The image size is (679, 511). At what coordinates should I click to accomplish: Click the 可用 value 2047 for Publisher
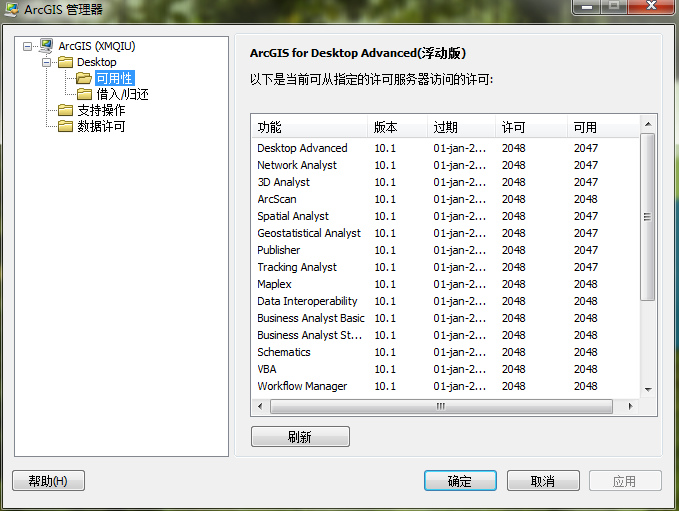586,250
